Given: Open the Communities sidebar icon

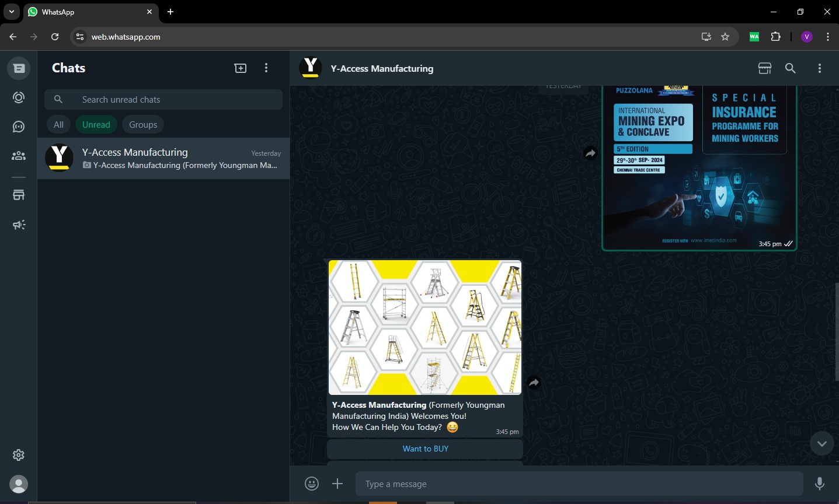Looking at the screenshot, I should 19,156.
